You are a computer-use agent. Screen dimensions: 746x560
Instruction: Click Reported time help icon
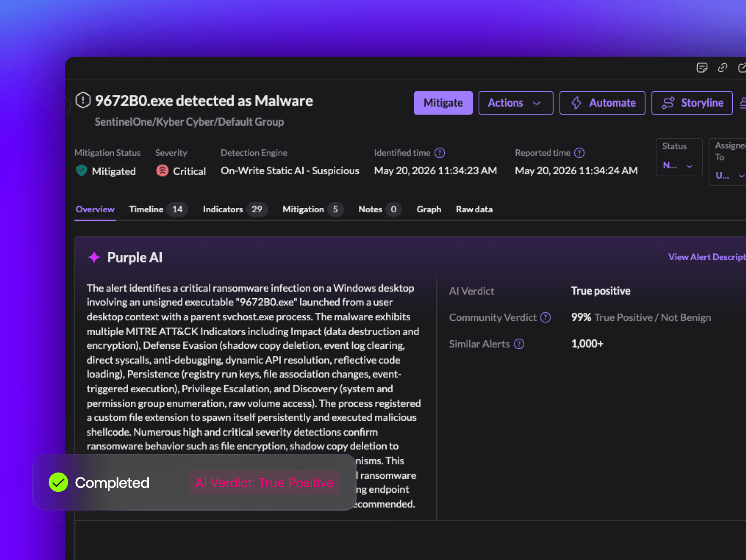click(x=579, y=153)
